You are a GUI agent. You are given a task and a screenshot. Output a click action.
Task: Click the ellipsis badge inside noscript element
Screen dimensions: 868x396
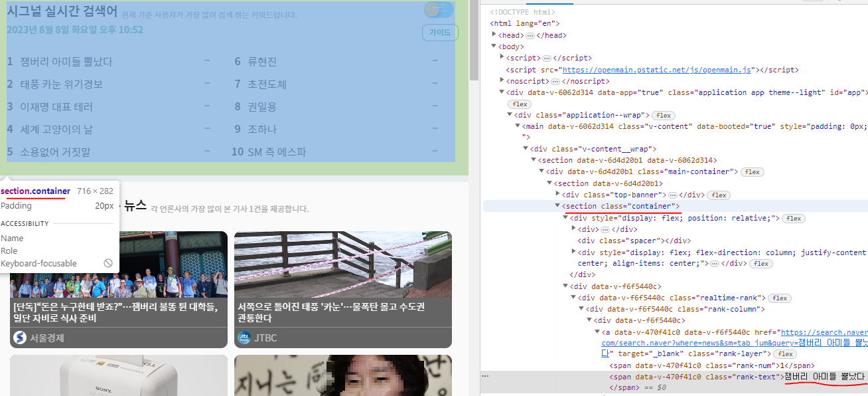pyautogui.click(x=555, y=81)
